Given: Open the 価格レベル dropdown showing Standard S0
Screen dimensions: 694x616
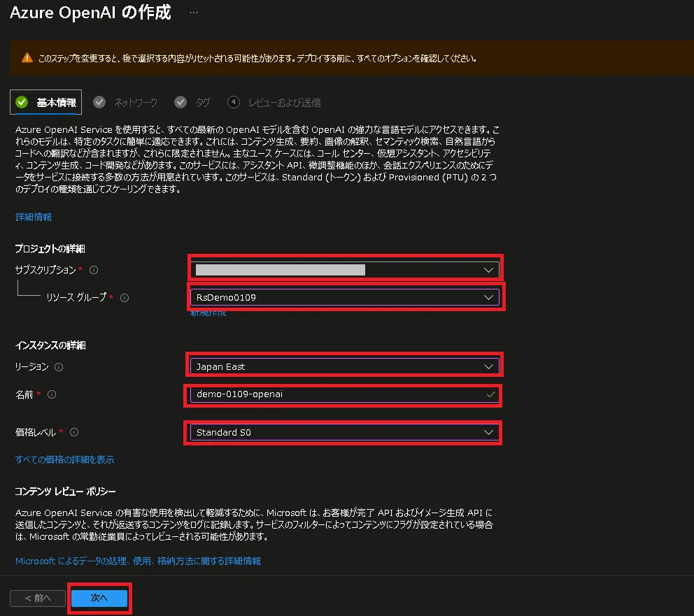Looking at the screenshot, I should 345,432.
